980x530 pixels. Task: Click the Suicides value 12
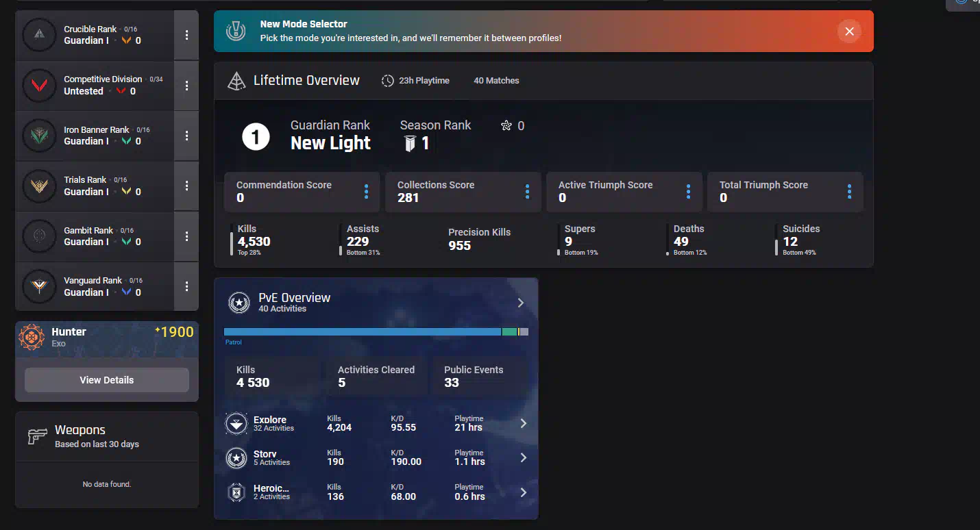(790, 241)
